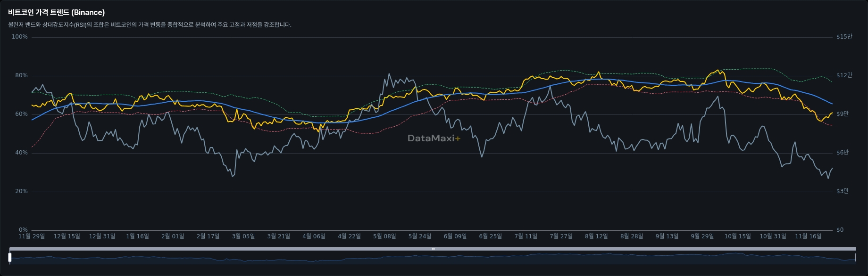Click the right handle of the range slider
This screenshot has height=276, width=868.
point(856,257)
